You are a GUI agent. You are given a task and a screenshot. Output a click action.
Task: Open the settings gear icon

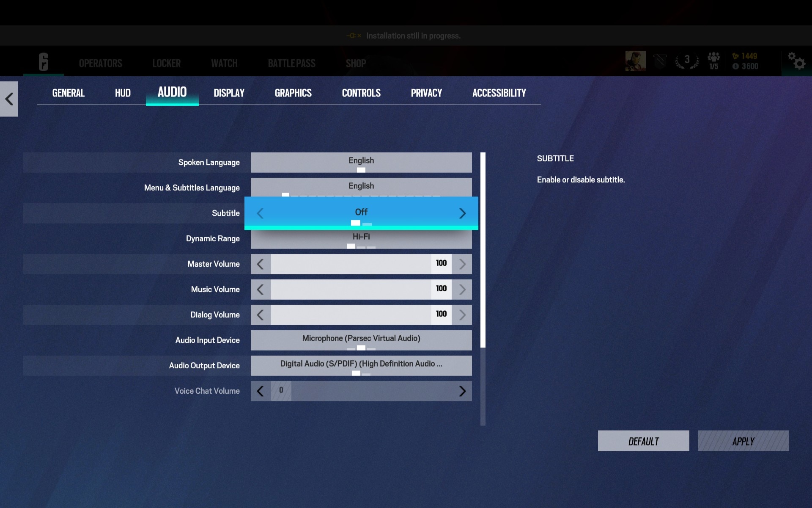[x=796, y=60]
